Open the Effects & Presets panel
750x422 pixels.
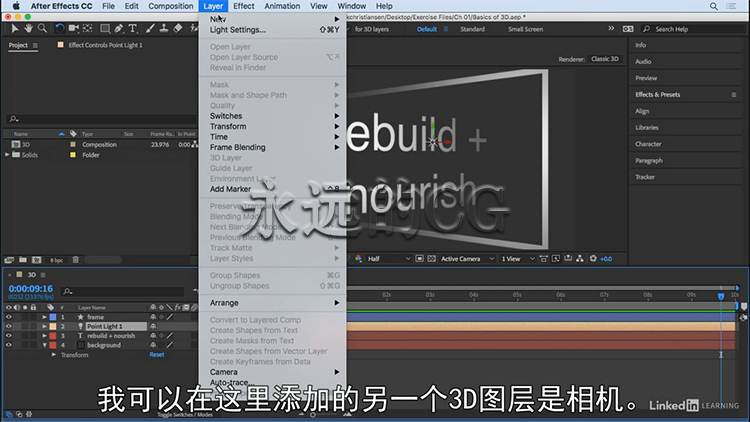(x=657, y=95)
